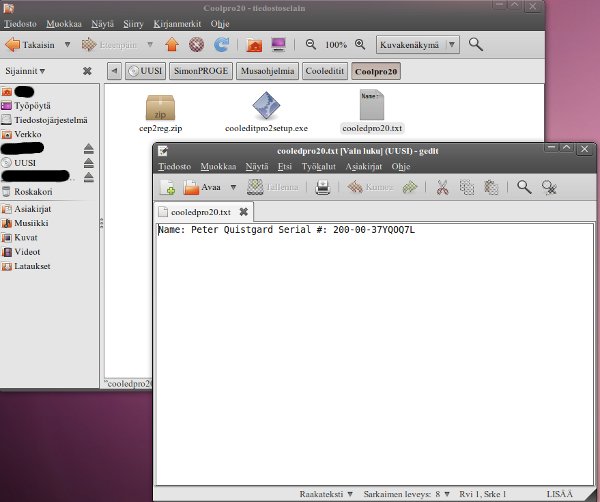
Task: Go to Cooleditit in path bar
Action: (x=325, y=71)
